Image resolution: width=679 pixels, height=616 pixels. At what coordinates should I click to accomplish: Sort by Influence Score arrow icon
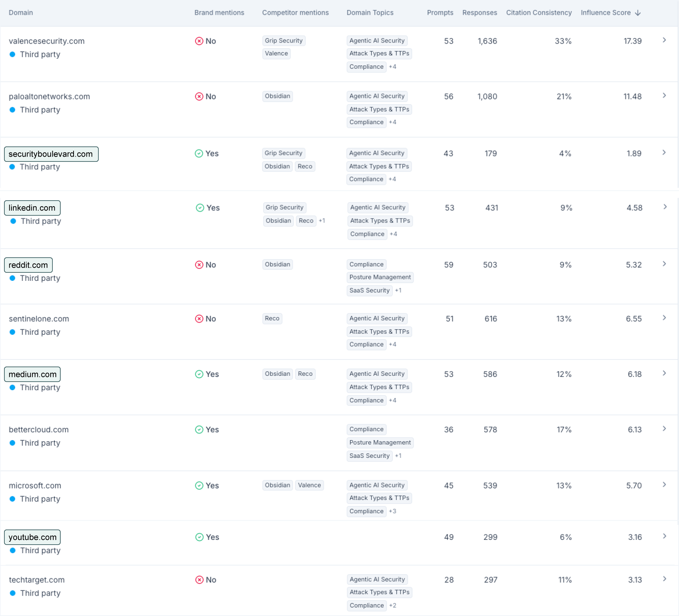click(x=638, y=13)
